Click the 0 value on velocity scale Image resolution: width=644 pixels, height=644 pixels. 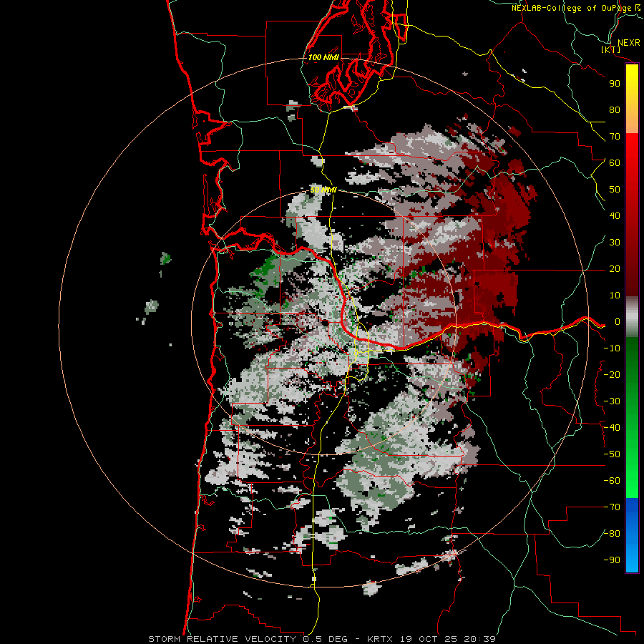[618, 321]
